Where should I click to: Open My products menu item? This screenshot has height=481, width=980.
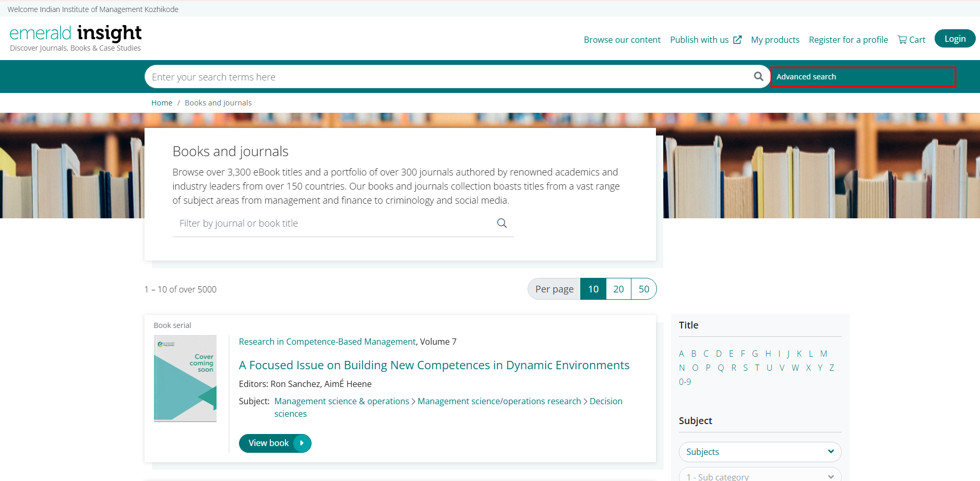[775, 40]
